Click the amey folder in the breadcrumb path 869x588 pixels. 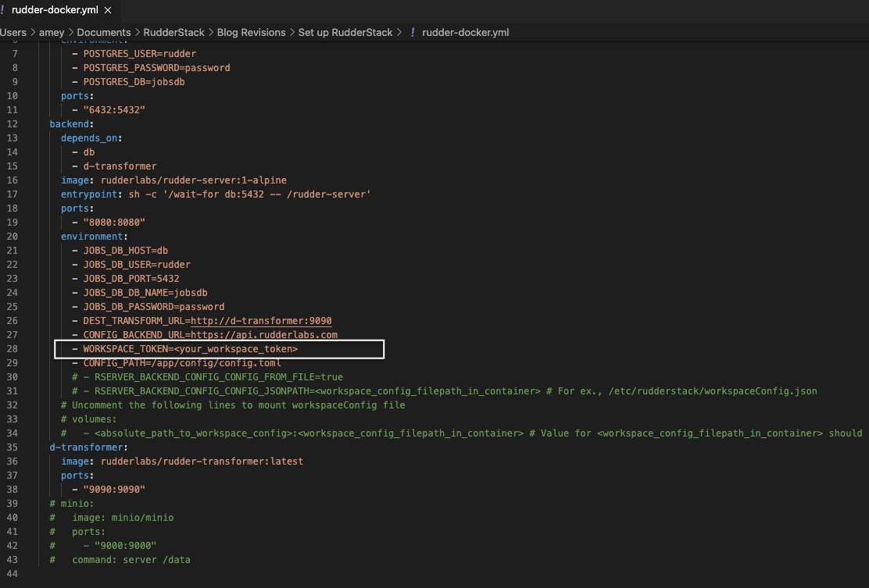52,32
